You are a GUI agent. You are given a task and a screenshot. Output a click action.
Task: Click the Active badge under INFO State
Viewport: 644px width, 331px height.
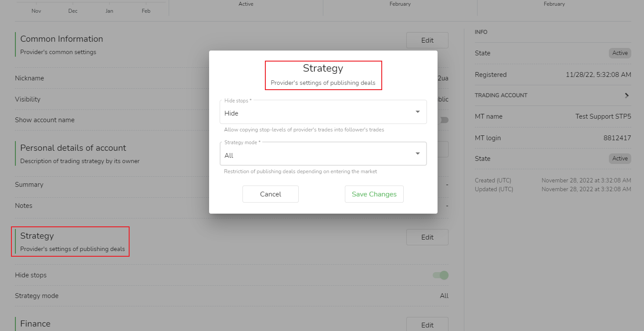620,53
